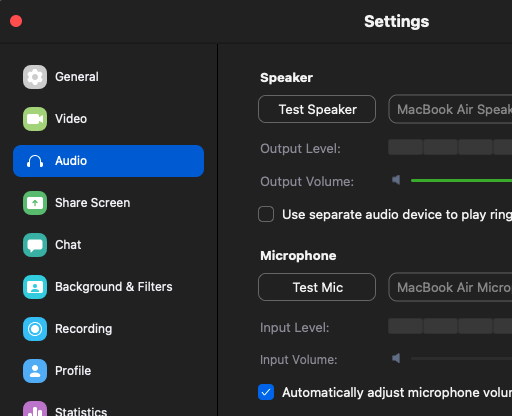Click the Input Volume slider track
This screenshot has width=512, height=416.
[462, 359]
